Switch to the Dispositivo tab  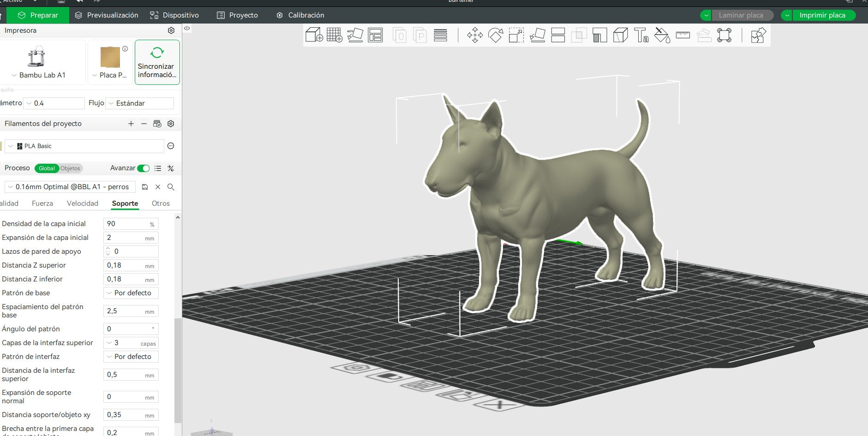pyautogui.click(x=174, y=15)
